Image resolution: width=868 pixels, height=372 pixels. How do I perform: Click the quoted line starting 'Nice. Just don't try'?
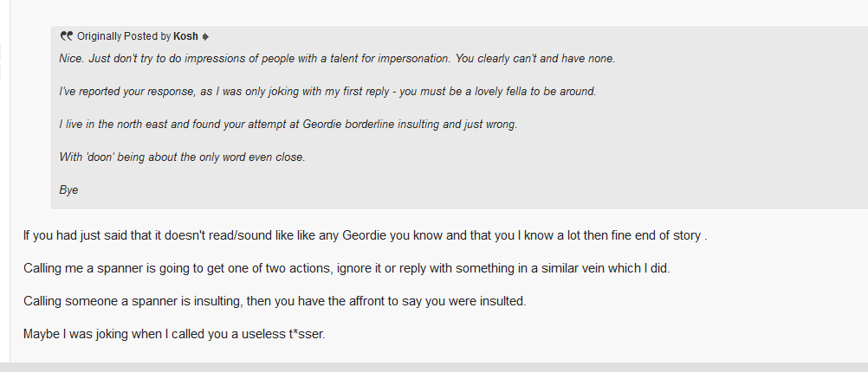337,59
